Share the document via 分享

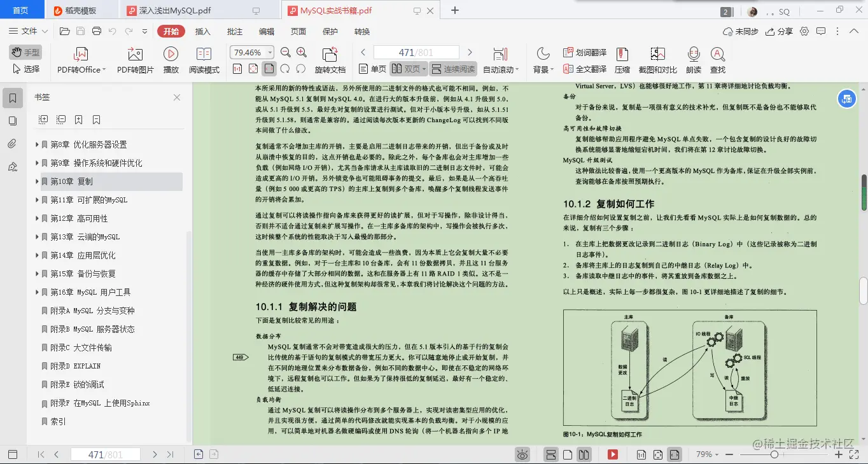(x=779, y=31)
